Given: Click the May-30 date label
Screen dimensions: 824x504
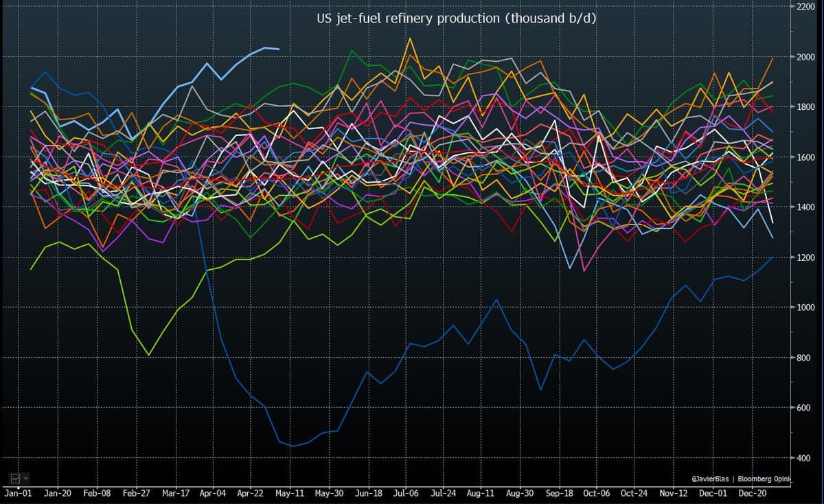Looking at the screenshot, I should tap(330, 493).
